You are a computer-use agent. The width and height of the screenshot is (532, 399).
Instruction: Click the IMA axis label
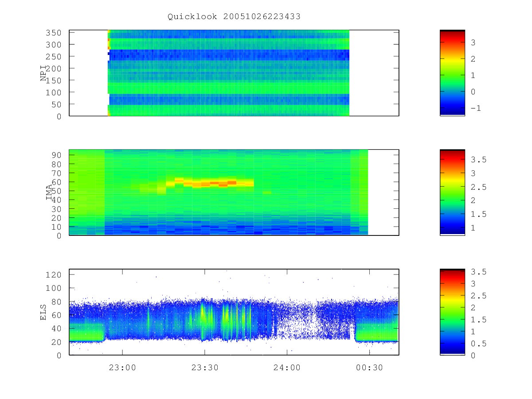49,192
